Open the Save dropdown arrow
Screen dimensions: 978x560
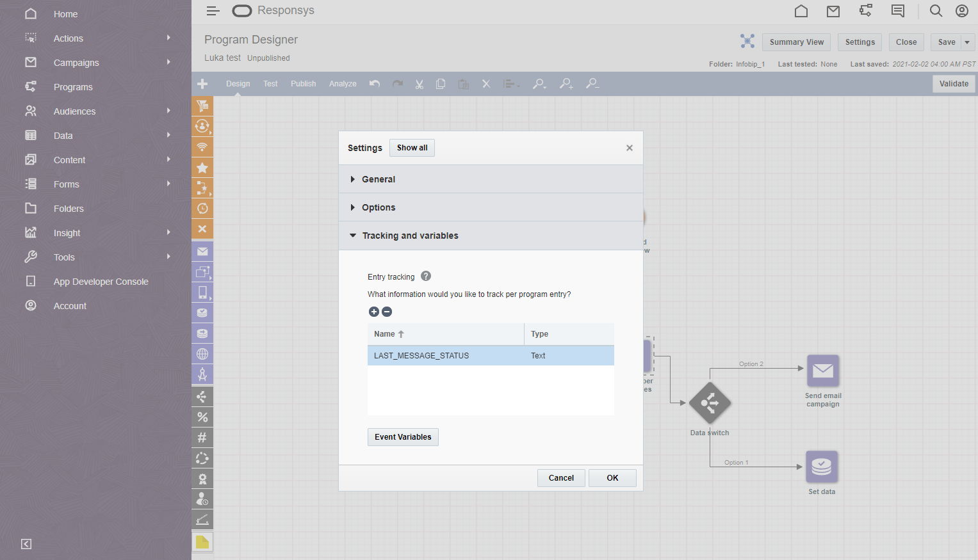pyautogui.click(x=967, y=42)
